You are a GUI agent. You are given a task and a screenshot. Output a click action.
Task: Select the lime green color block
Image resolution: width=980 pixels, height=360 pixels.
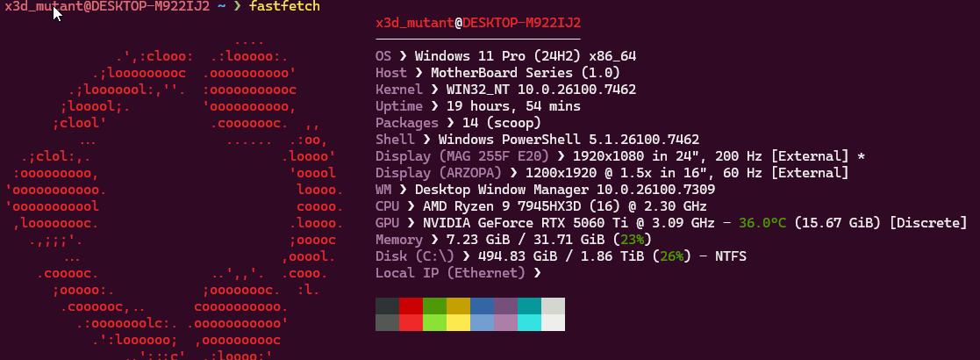click(435, 322)
